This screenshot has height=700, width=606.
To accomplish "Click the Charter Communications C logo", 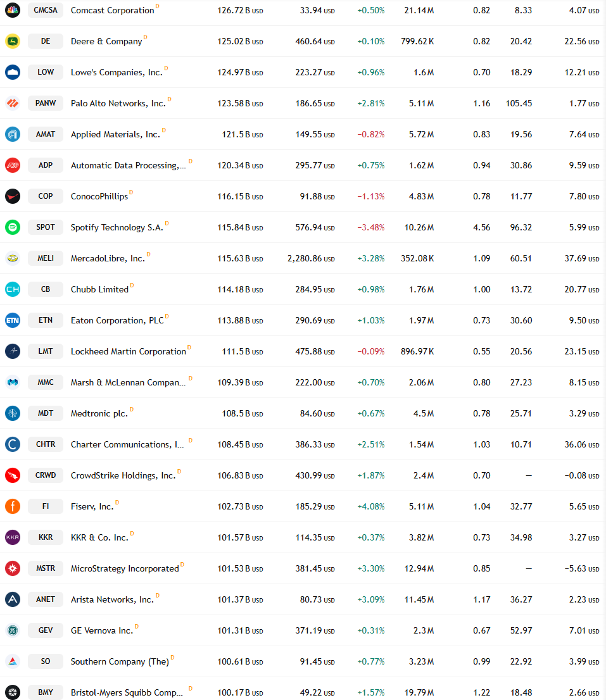I will tap(13, 444).
